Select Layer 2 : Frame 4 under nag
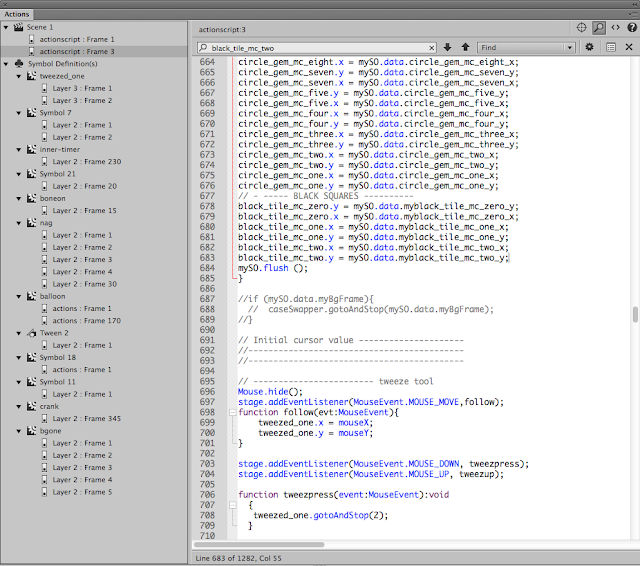 point(82,272)
